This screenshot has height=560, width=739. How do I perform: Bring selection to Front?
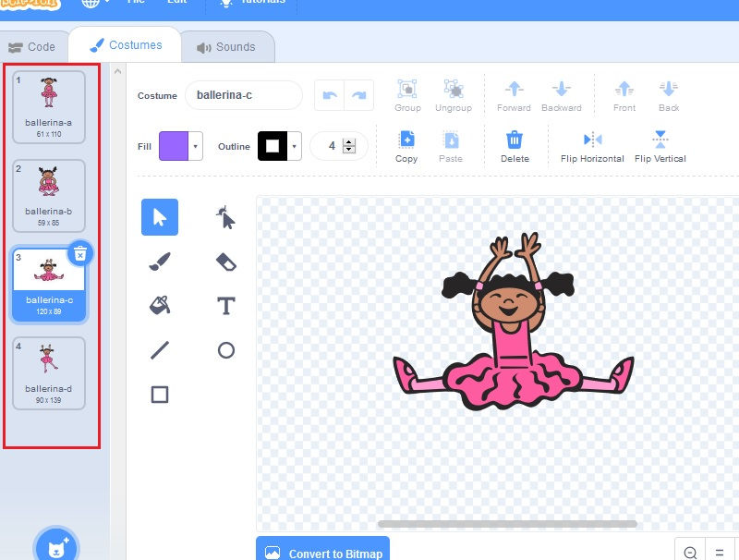click(x=624, y=96)
